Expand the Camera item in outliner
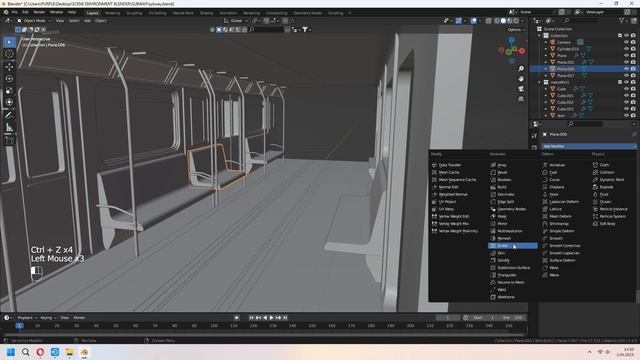This screenshot has height=360, width=640. (x=546, y=42)
